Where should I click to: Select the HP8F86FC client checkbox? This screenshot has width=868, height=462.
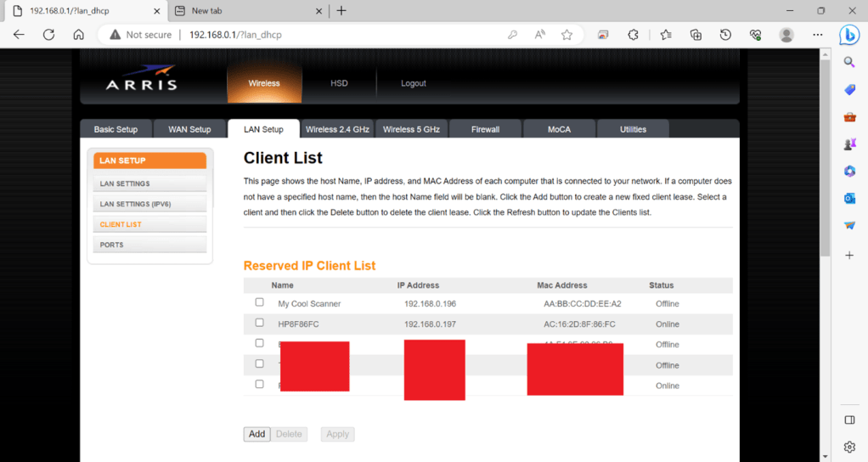pyautogui.click(x=260, y=323)
